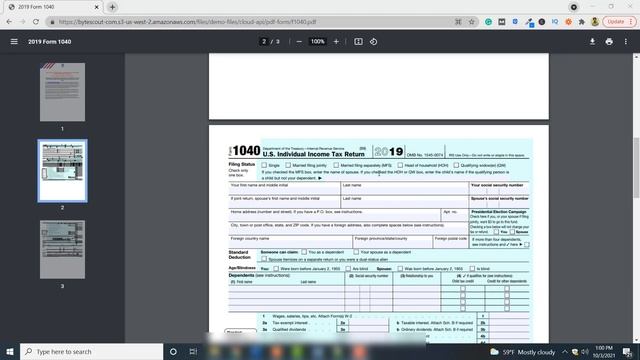The image size is (640, 360).
Task: Check Head of household (HOH) box
Action: pyautogui.click(x=400, y=165)
